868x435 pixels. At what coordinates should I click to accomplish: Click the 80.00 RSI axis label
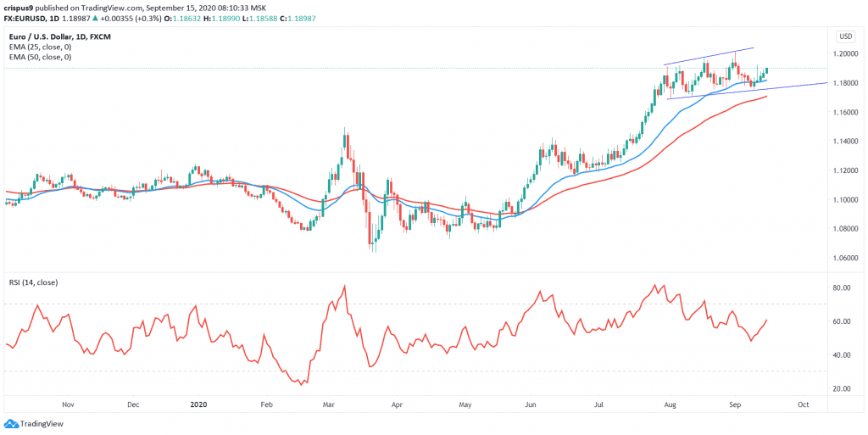point(843,288)
